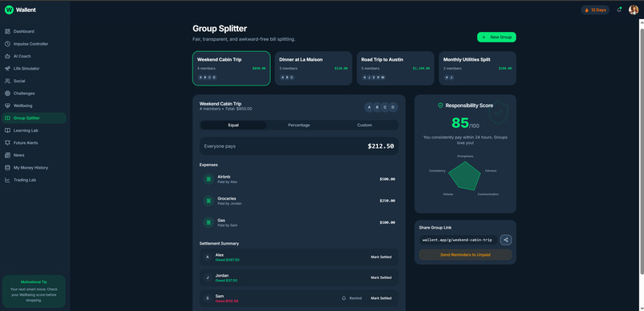Screen dimensions: 644x311
Task: Mark Jordan as settled
Action: pos(381,277)
